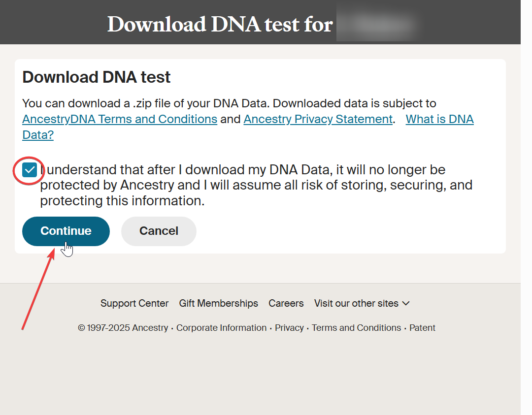
Task: Click the bold "Download DNA test" card heading
Action: point(97,77)
